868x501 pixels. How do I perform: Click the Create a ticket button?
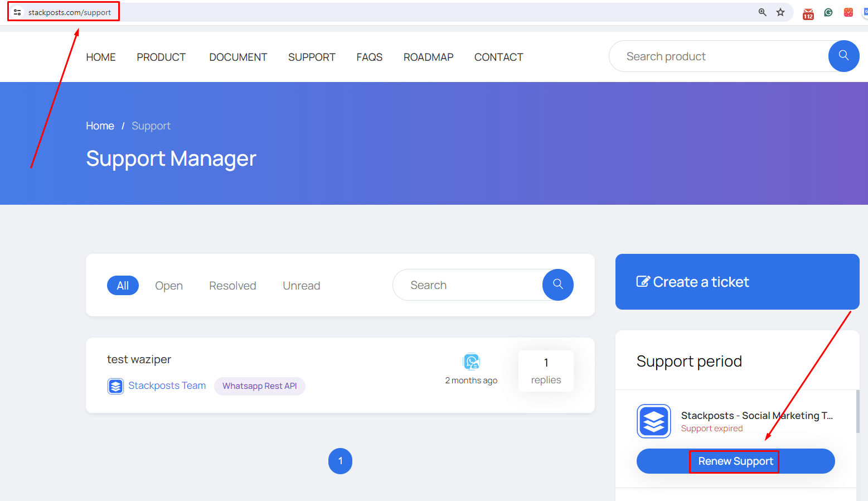point(736,282)
